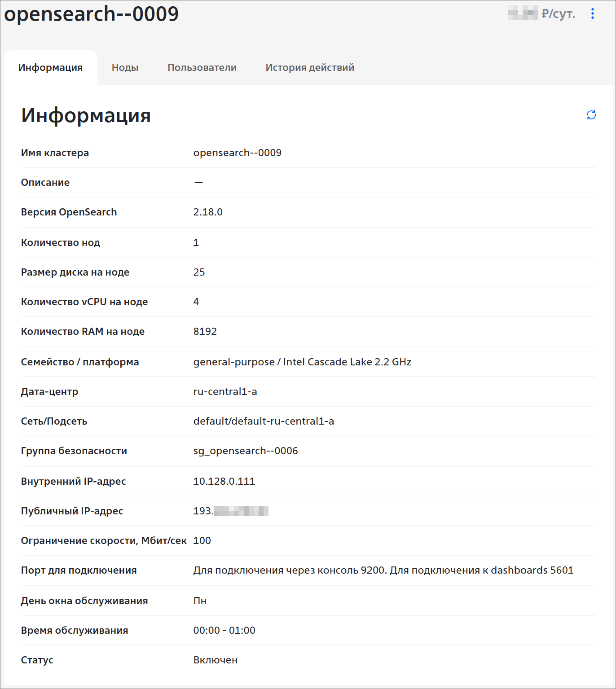Click the Количество нод label
This screenshot has width=616, height=689.
[61, 242]
